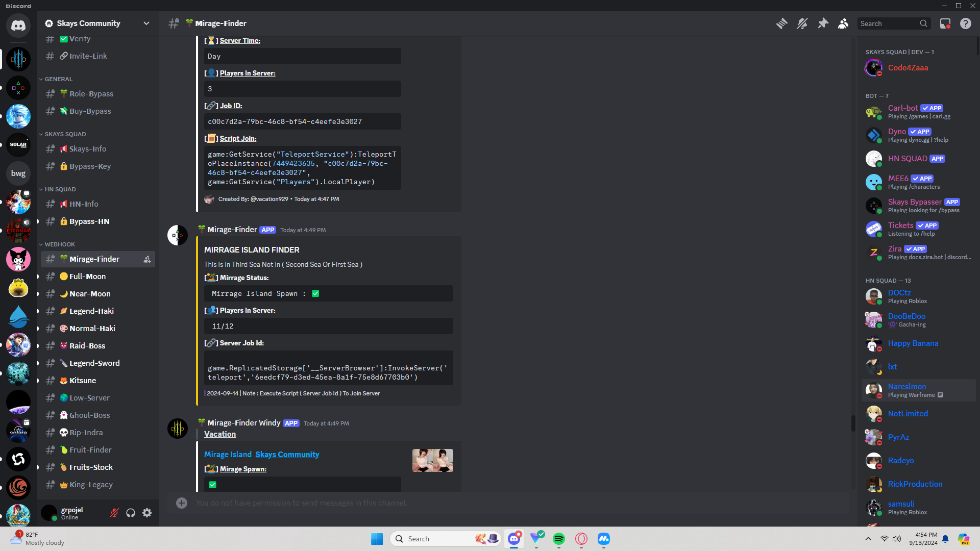Open the Bypass-HN channel
Viewport: 980px width, 551px height.
pyautogui.click(x=98, y=221)
